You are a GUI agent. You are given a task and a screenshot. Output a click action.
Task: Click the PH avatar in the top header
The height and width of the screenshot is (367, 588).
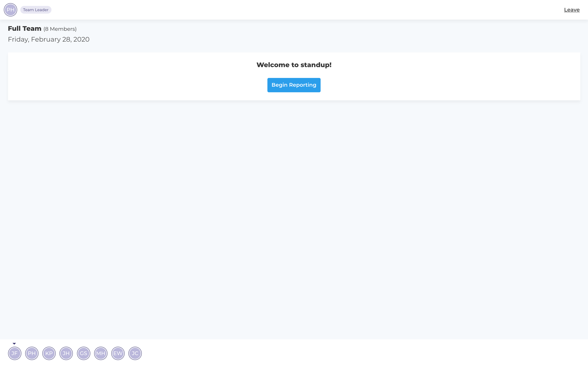click(x=10, y=10)
